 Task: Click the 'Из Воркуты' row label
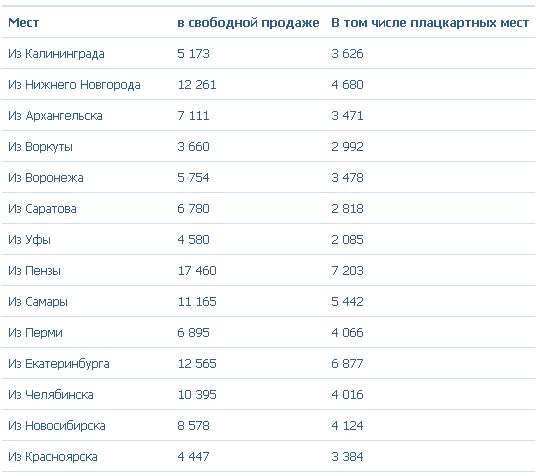point(40,147)
